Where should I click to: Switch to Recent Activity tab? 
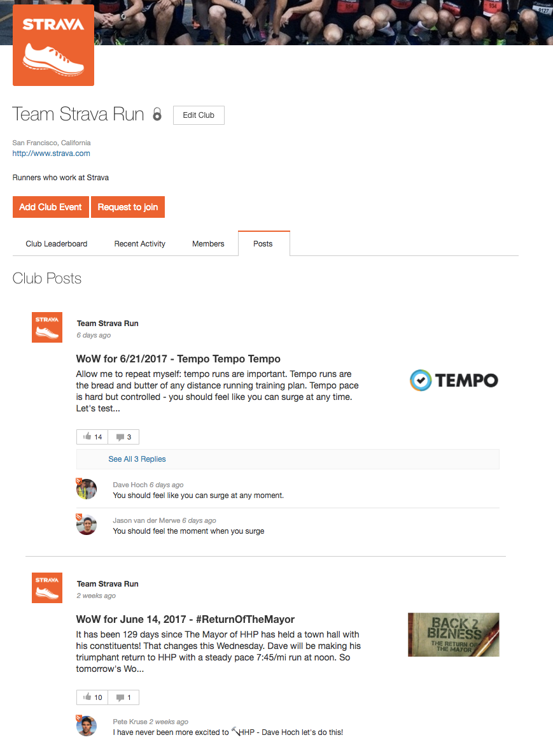click(x=140, y=244)
